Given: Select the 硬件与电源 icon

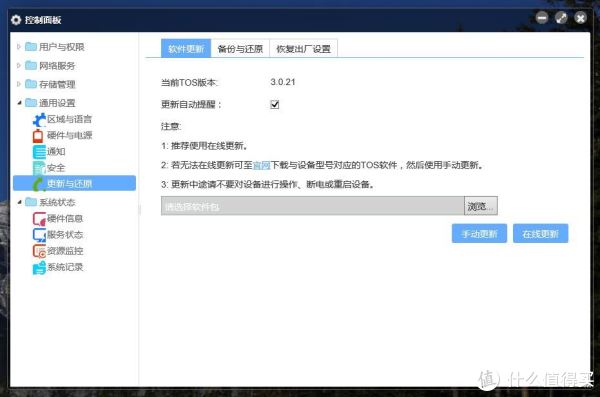Looking at the screenshot, I should coord(38,136).
